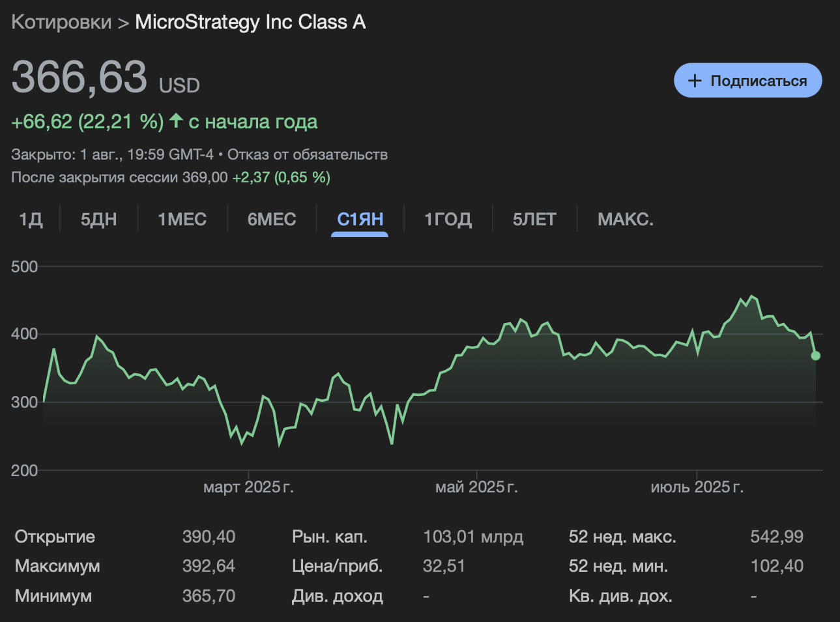Click the Подписаться subscribe button
The height and width of the screenshot is (622, 840).
pyautogui.click(x=747, y=81)
